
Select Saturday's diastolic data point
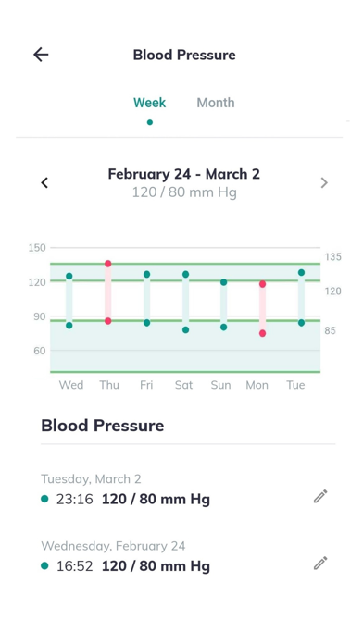coord(186,329)
